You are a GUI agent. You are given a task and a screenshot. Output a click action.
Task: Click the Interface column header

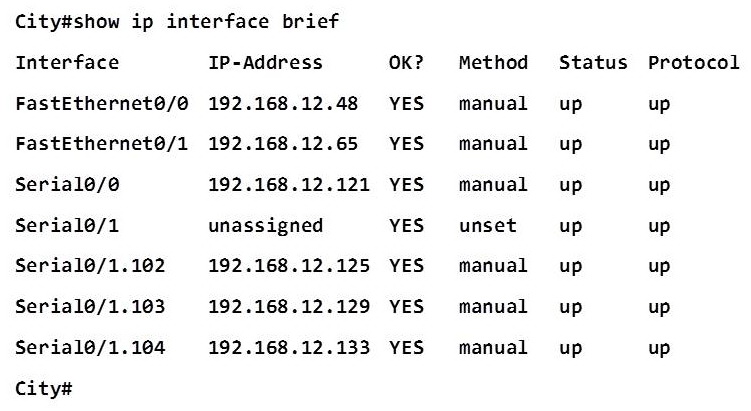tap(67, 63)
